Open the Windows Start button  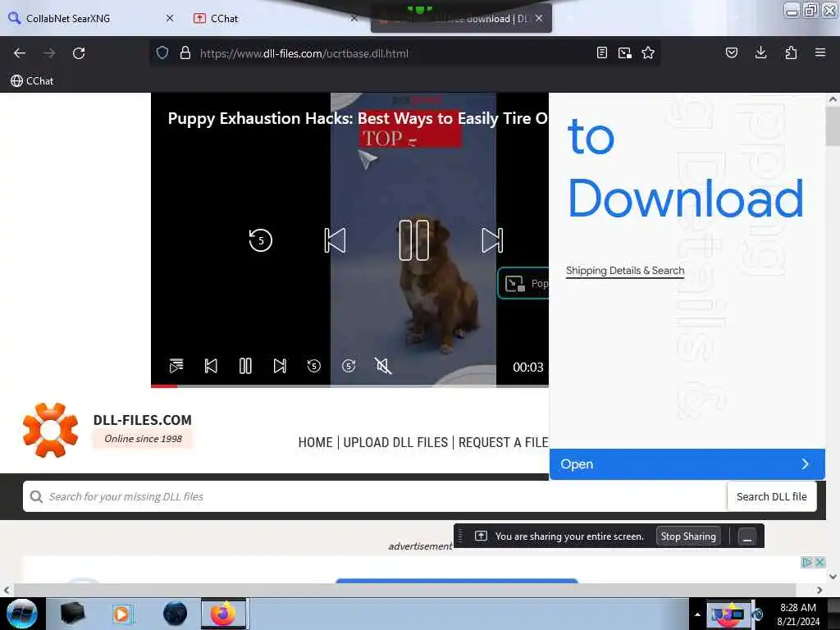(22, 614)
